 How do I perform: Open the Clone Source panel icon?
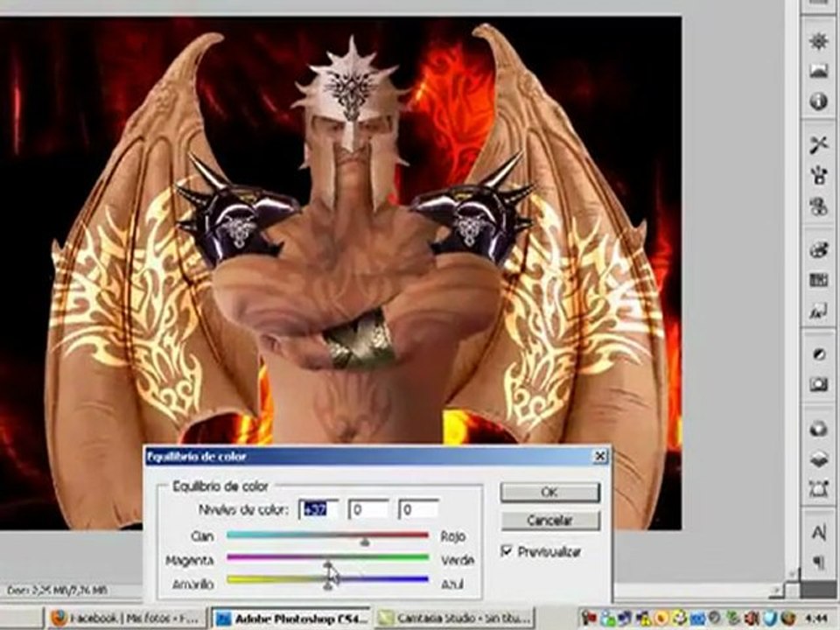click(819, 206)
